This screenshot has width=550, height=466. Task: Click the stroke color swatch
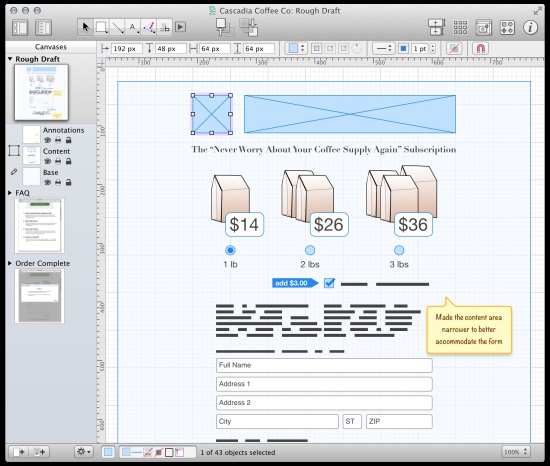point(403,48)
